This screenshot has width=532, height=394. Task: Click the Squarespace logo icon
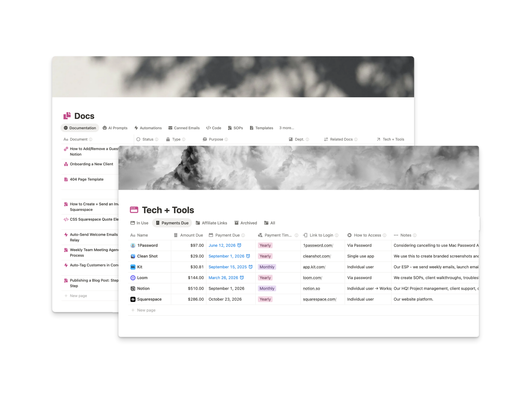tap(133, 299)
